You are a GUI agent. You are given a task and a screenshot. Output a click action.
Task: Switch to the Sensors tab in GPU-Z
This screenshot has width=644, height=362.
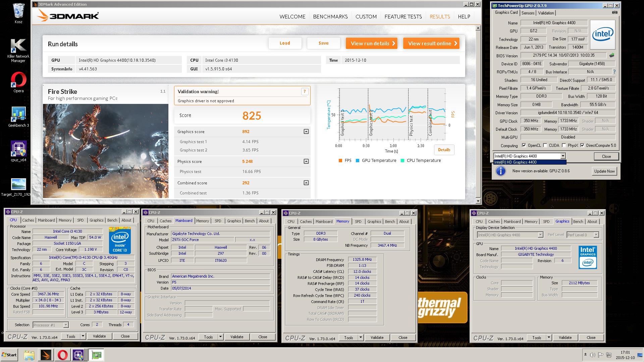click(528, 13)
